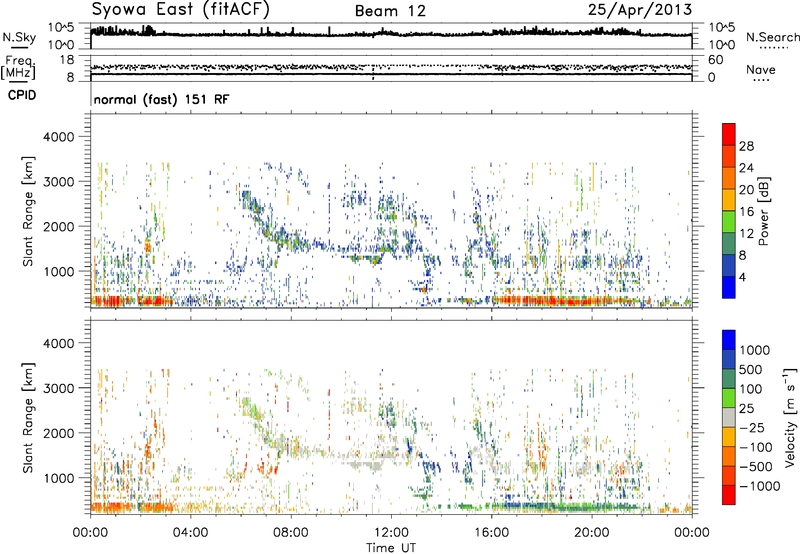
Task: Click the 16 label on the power colorbar
Action: [746, 212]
